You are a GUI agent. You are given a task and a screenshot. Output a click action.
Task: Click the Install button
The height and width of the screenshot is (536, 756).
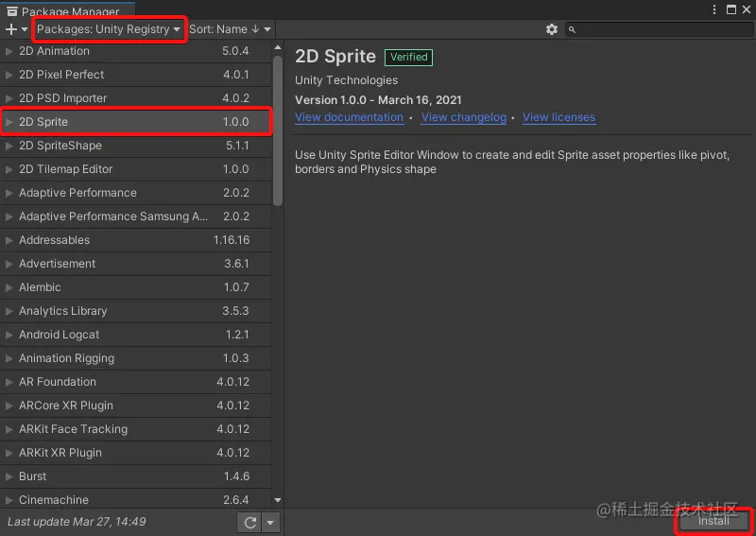tap(714, 522)
